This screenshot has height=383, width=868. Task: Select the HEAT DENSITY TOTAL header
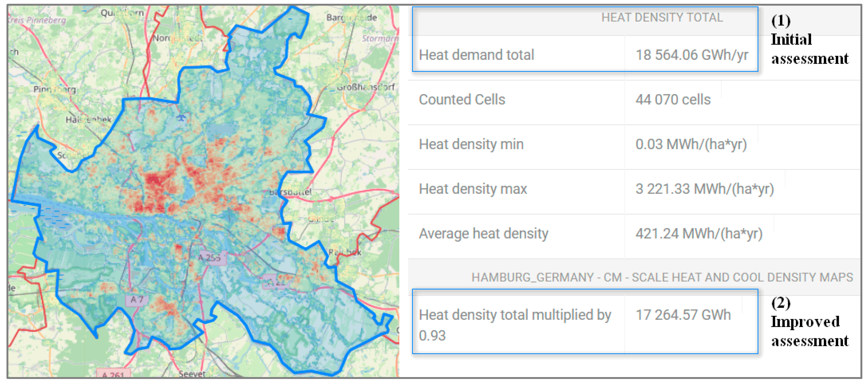click(x=662, y=18)
